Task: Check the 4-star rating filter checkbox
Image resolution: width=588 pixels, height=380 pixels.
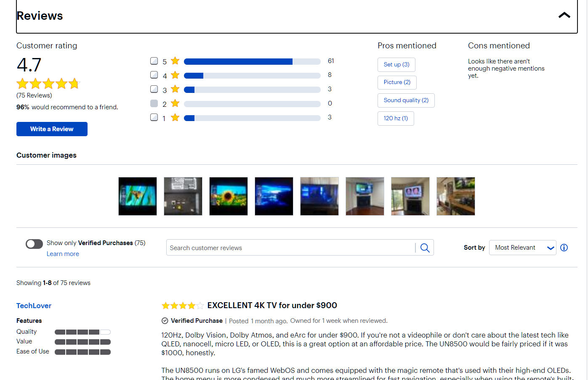Action: pyautogui.click(x=154, y=75)
